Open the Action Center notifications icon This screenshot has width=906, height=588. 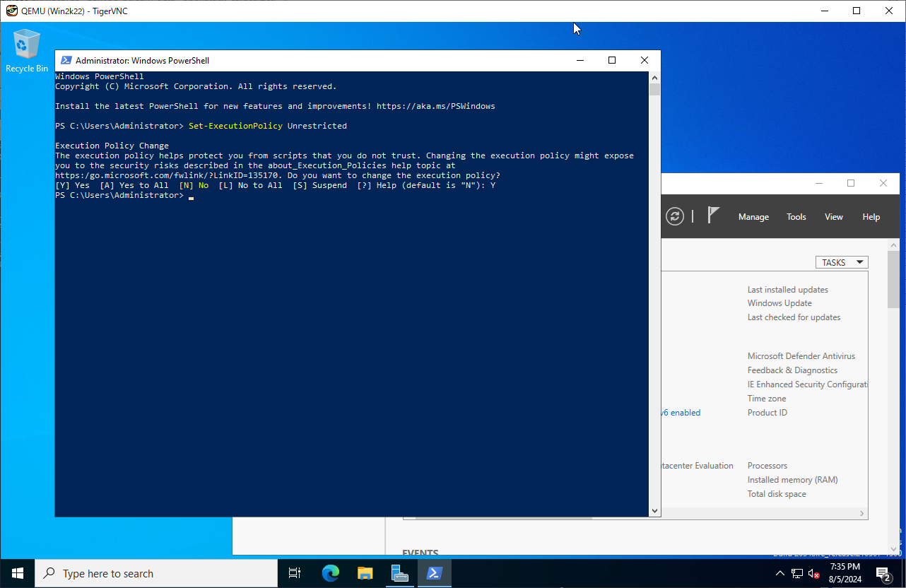tap(883, 573)
